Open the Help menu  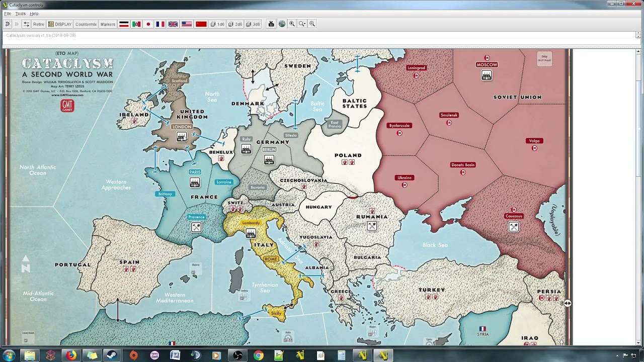[34, 14]
